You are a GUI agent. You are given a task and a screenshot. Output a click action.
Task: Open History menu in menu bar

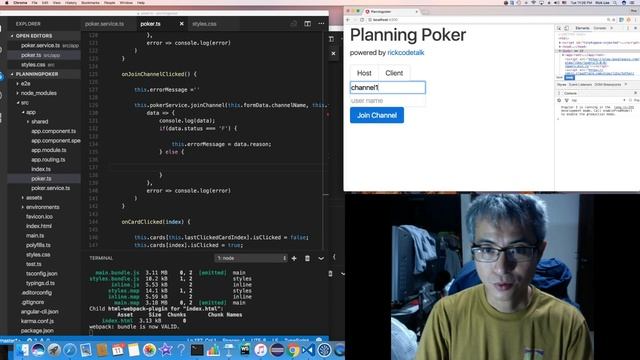coord(71,2)
